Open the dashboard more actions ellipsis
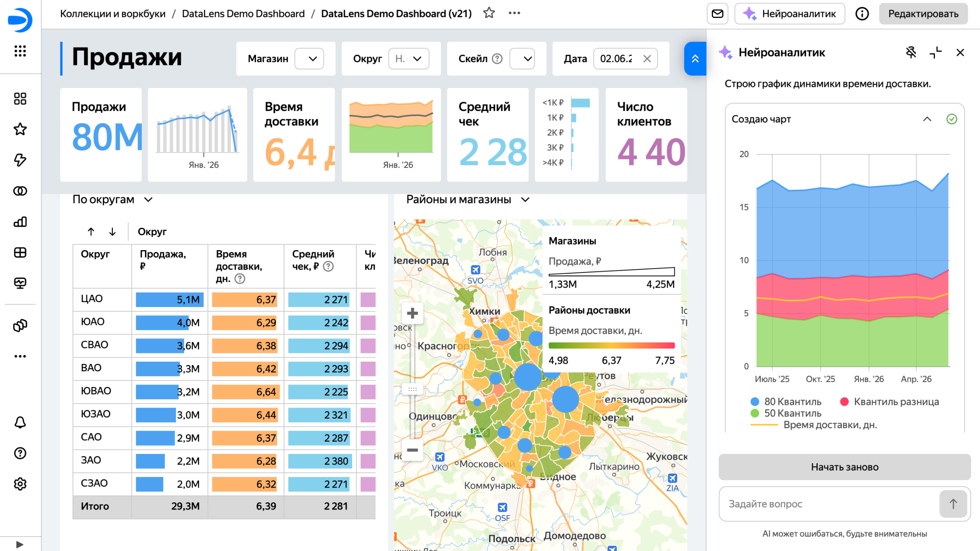 point(514,13)
